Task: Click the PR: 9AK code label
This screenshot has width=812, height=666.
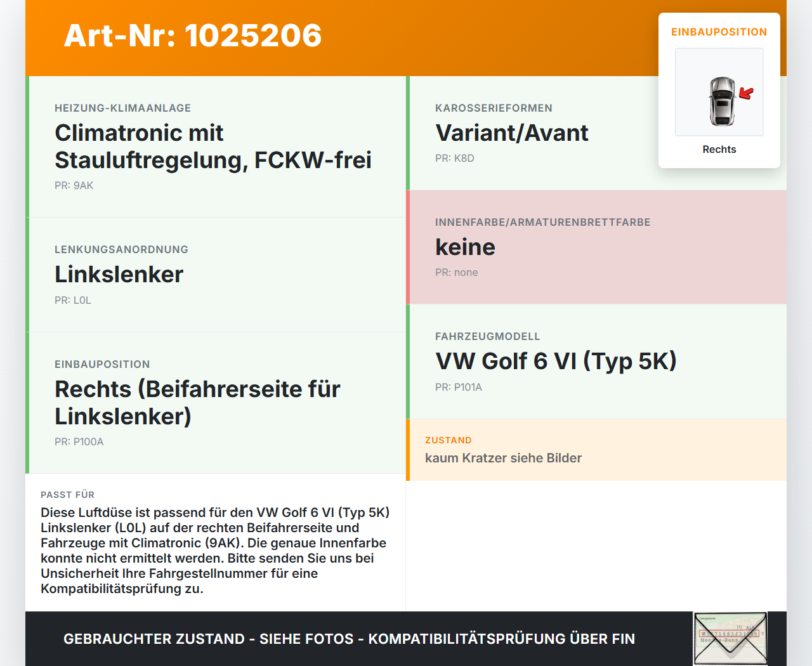Action: [x=74, y=185]
